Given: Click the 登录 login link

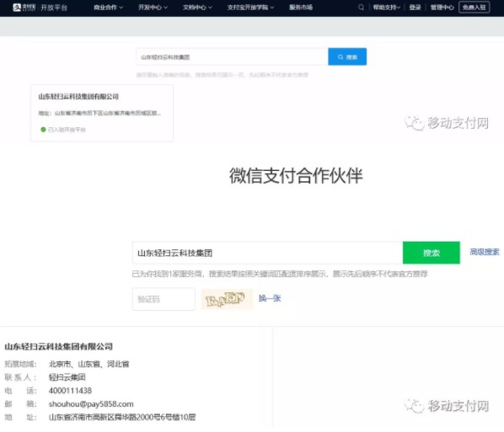Looking at the screenshot, I should coord(415,8).
